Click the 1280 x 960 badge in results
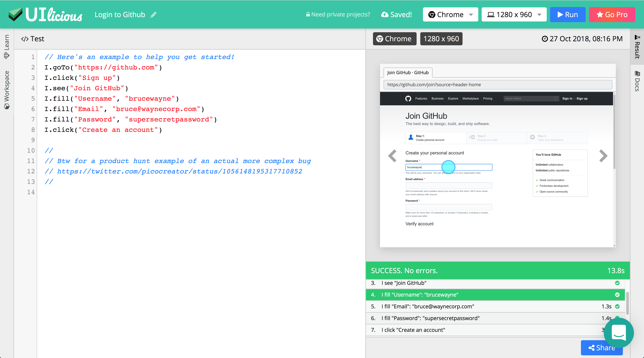The image size is (644, 358). coord(441,39)
